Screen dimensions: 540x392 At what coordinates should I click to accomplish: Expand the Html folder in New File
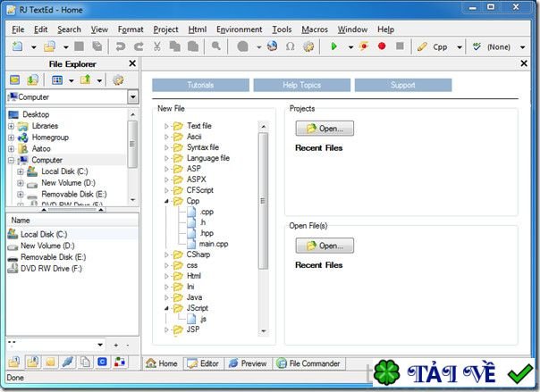click(166, 276)
